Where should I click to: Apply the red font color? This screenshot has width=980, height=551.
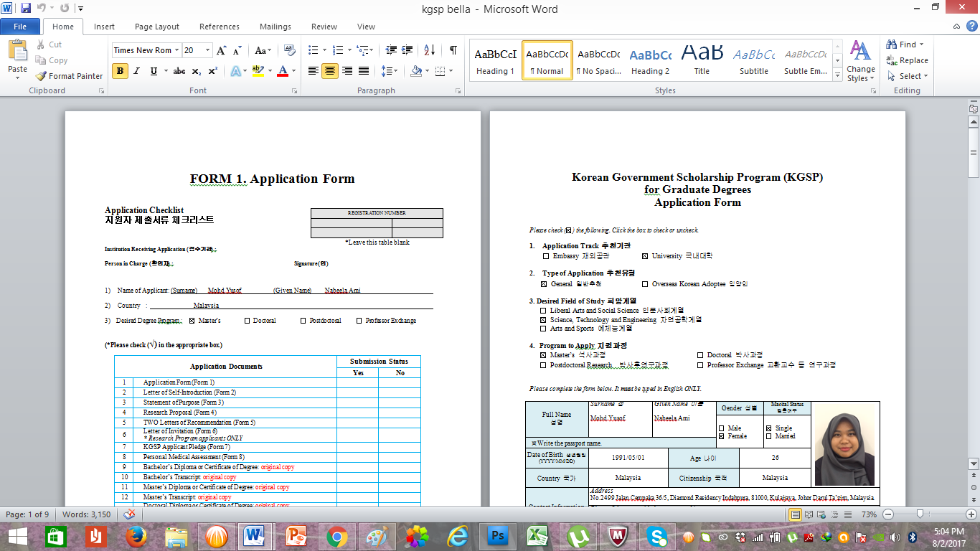[x=283, y=71]
